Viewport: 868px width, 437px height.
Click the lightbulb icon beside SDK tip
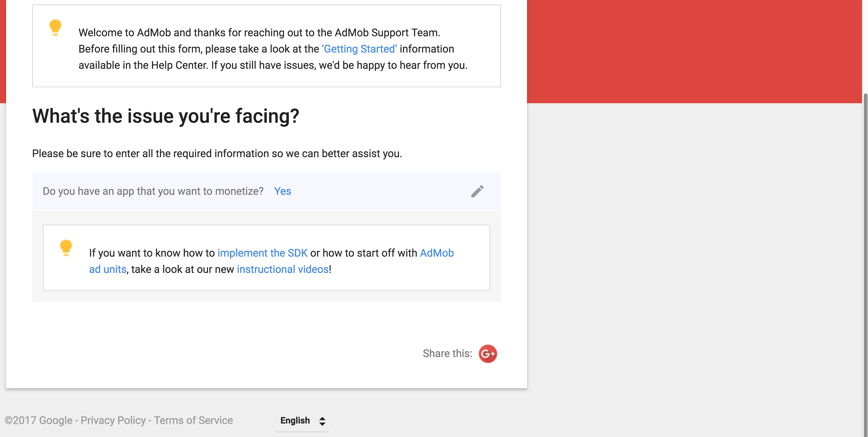point(66,248)
